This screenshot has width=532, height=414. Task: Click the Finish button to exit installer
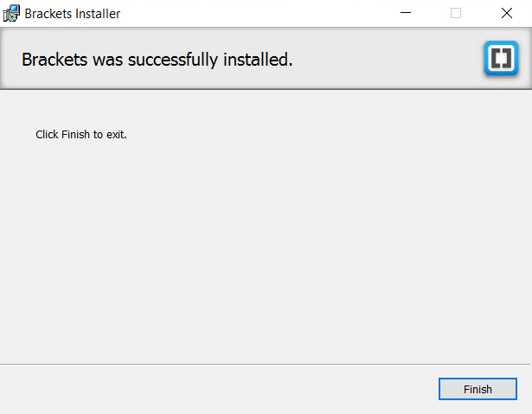click(478, 389)
